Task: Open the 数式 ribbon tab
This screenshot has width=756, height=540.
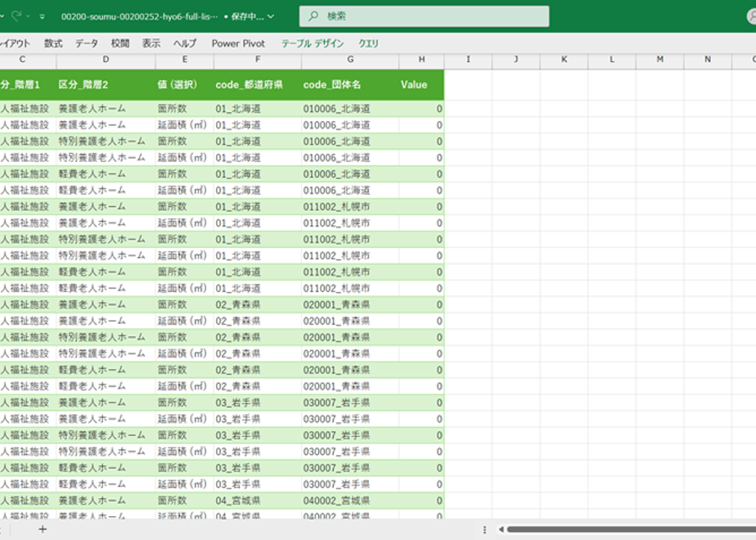Action: (x=53, y=43)
